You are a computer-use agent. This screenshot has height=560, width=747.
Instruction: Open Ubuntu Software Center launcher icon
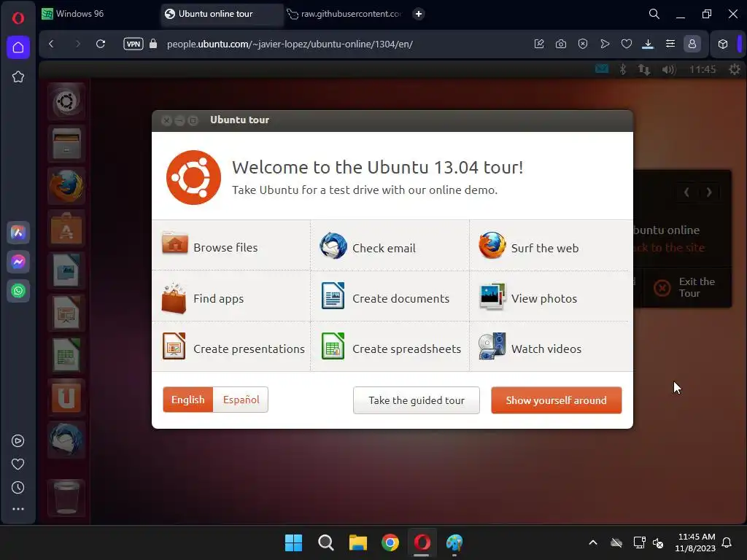click(x=66, y=228)
